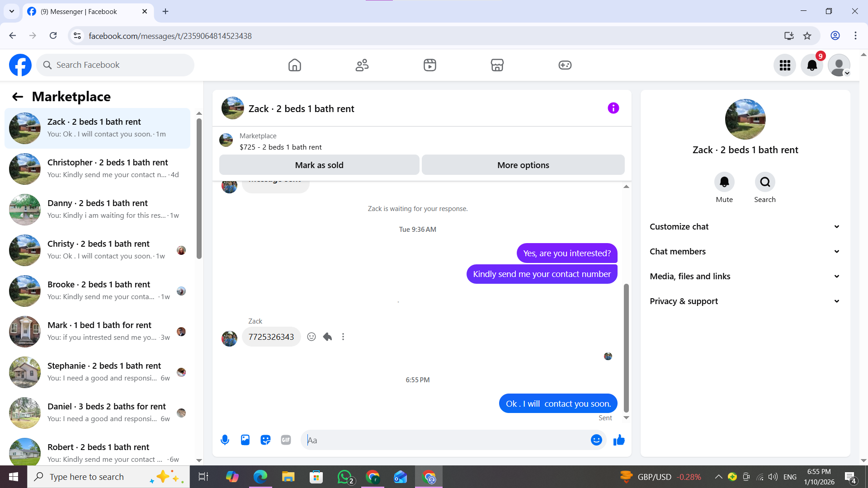Click the Mark as sold button
Screen dimensions: 868x488
(x=319, y=165)
